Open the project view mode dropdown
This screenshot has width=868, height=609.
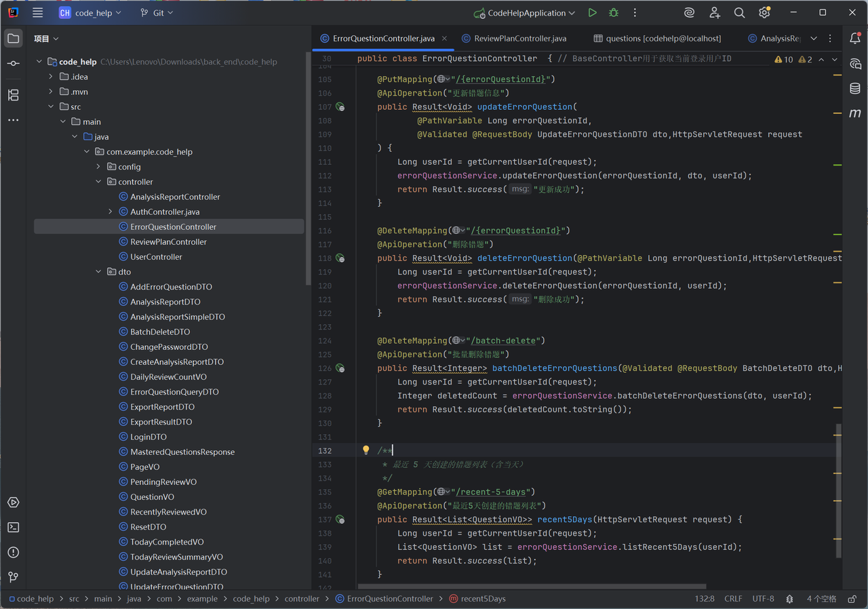click(x=47, y=39)
